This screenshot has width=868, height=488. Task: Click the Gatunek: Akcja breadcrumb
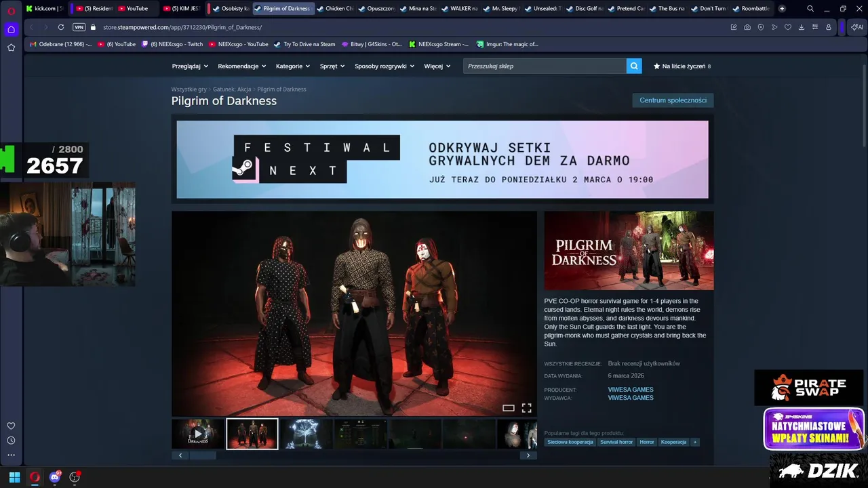click(x=232, y=89)
